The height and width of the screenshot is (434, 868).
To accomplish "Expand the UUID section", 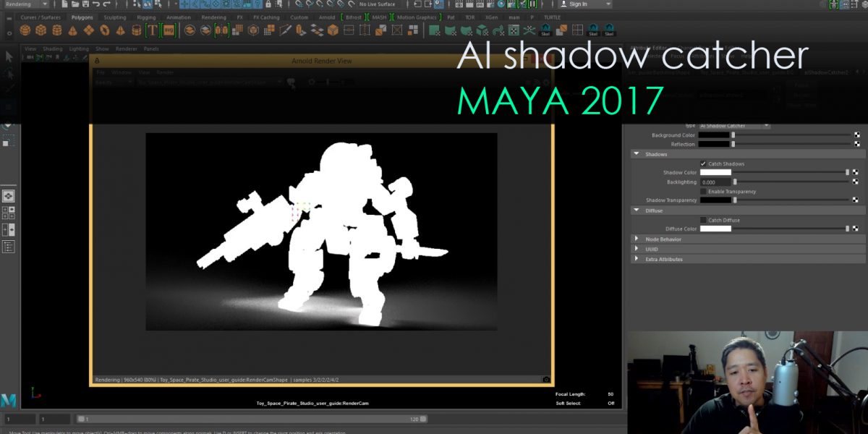I will pos(636,249).
